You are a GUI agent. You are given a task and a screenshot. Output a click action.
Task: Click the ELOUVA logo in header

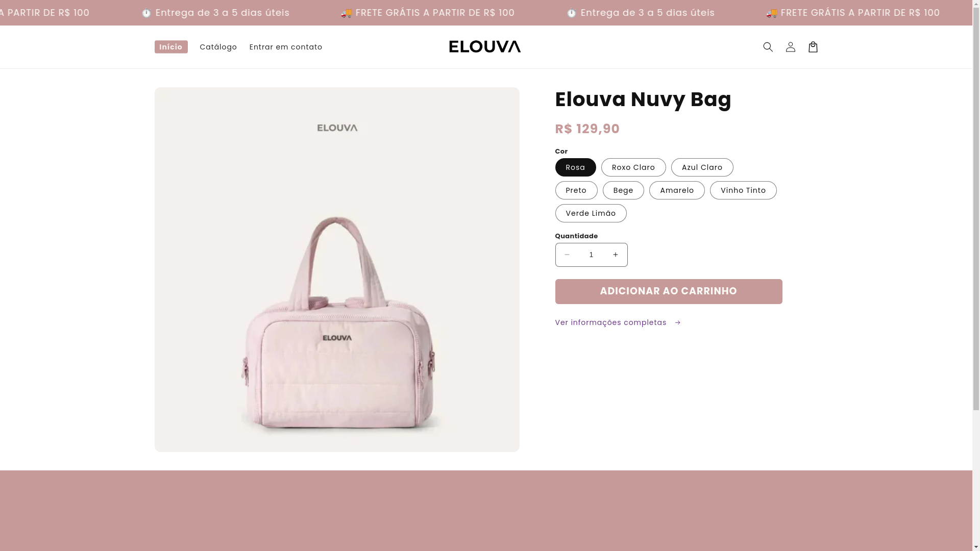(485, 46)
